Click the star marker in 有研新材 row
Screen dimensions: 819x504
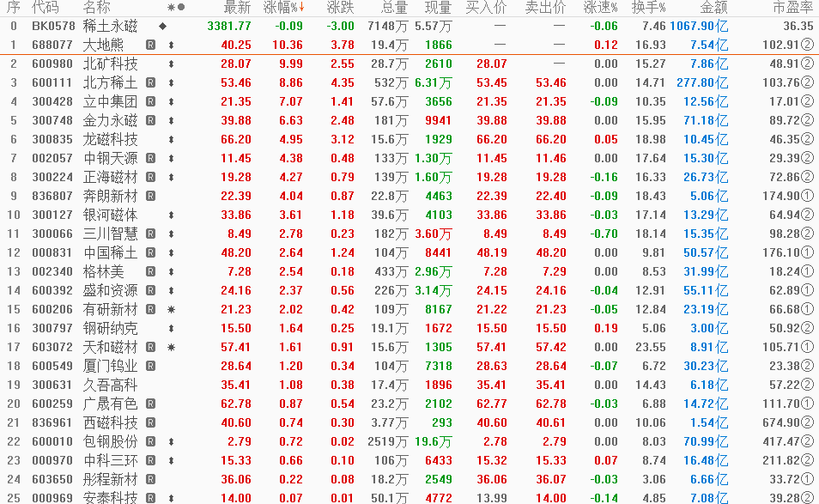click(171, 310)
